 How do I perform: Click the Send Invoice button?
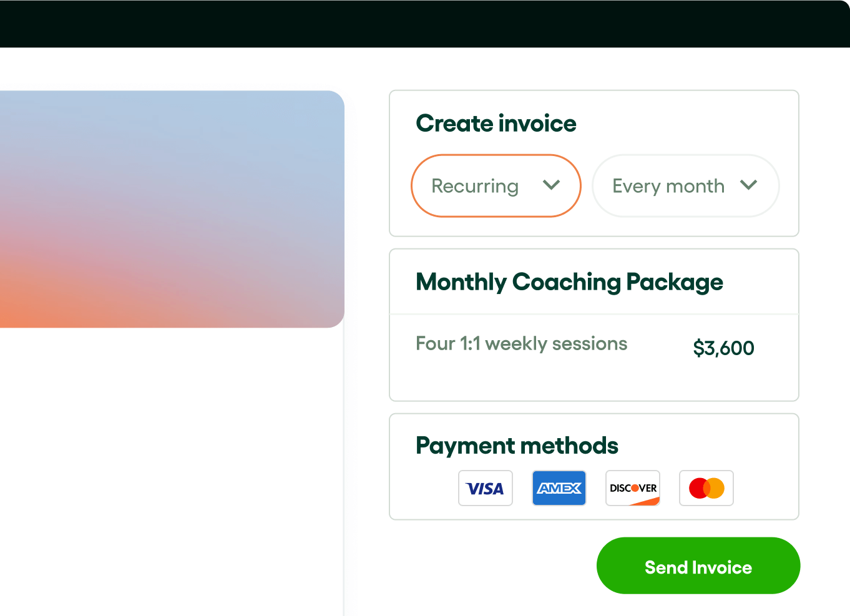click(698, 565)
